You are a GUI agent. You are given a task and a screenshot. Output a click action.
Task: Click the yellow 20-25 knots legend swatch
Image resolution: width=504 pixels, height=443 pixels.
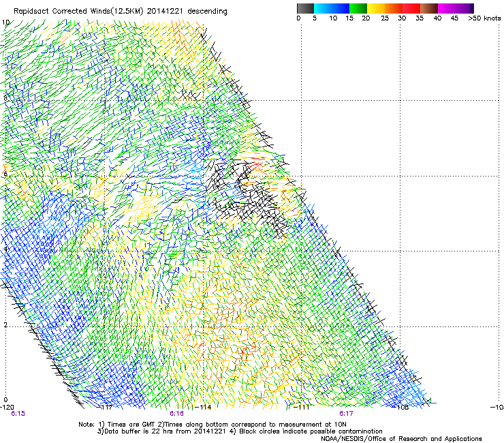click(376, 8)
